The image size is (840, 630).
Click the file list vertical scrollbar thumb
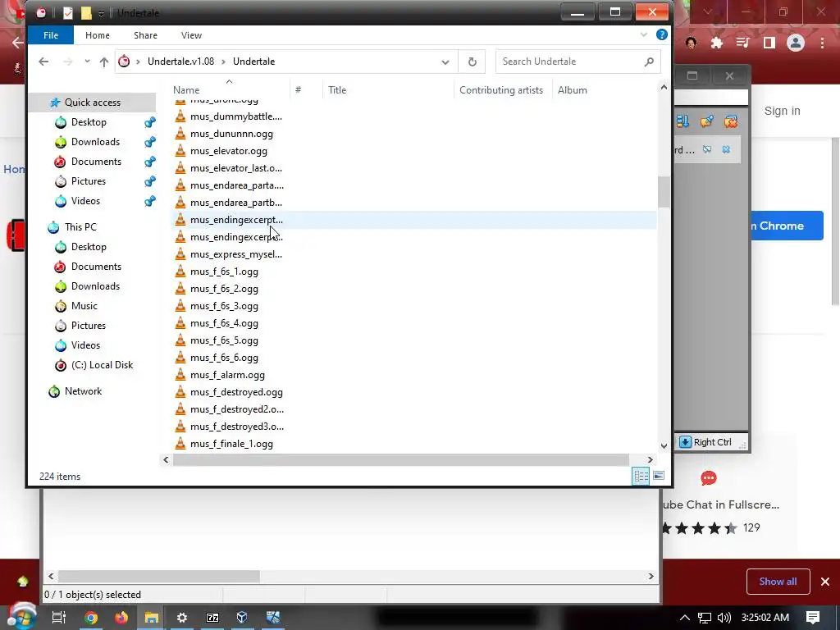(x=664, y=192)
